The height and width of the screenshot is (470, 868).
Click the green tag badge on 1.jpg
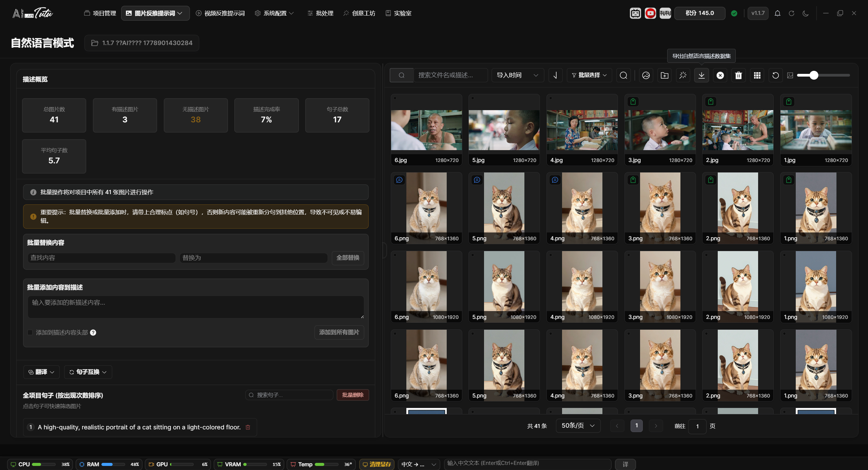(789, 101)
